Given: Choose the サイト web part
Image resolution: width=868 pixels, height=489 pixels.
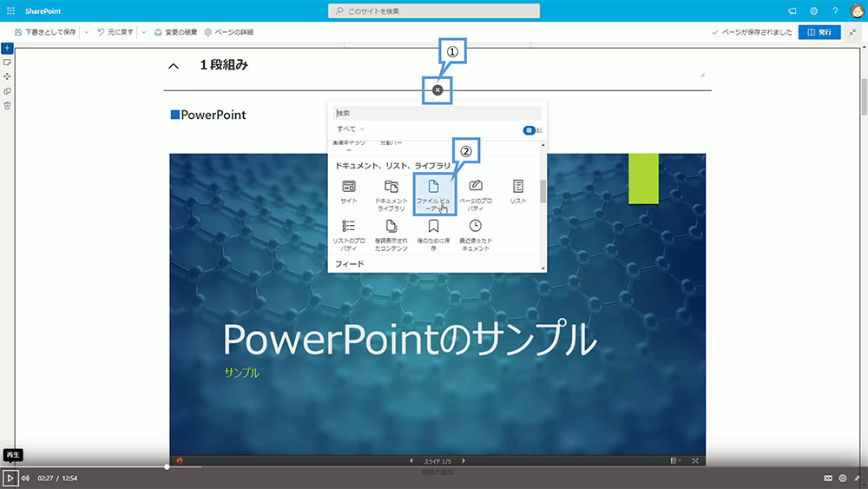Looking at the screenshot, I should [x=349, y=192].
